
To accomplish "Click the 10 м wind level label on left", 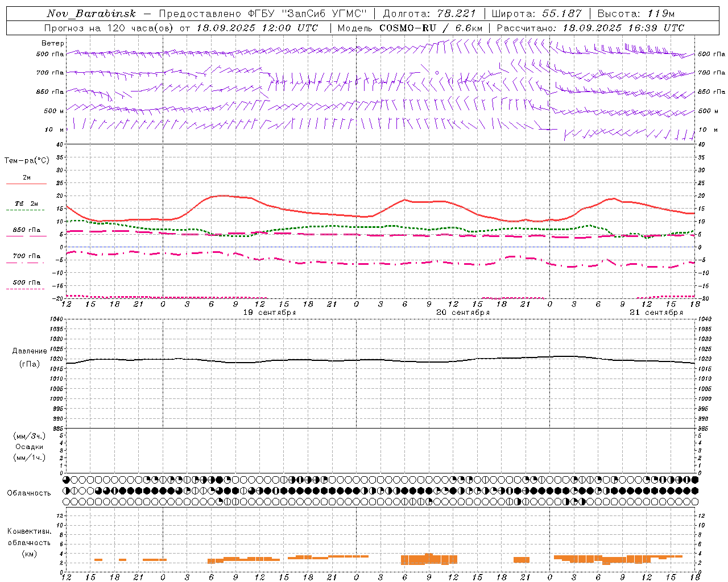I will pos(54,130).
